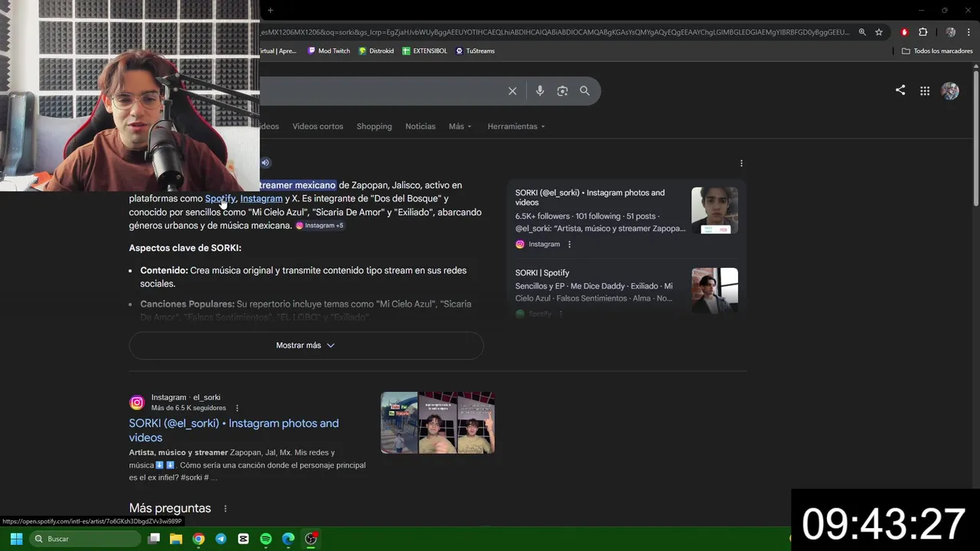Screen dimensions: 980x551
Task: Bookmark this page with the star
Action: point(879,32)
